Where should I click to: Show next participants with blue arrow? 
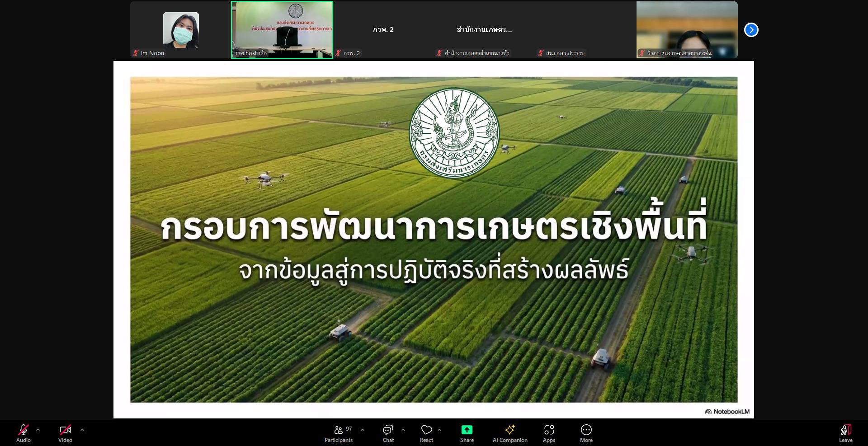point(751,30)
